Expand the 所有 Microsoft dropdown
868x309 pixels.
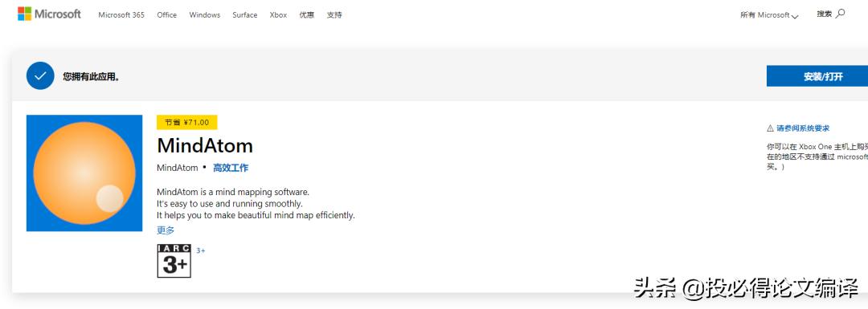coord(769,15)
